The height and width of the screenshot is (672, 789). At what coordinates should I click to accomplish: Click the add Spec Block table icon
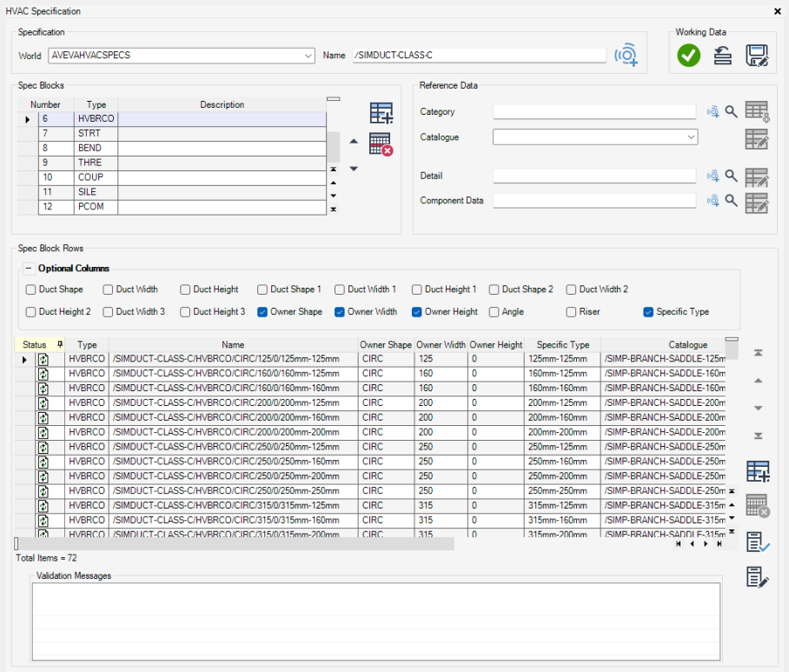381,113
